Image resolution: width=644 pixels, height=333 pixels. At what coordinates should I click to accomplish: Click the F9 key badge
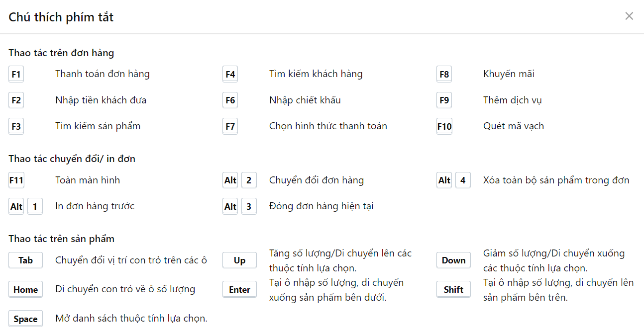click(444, 100)
